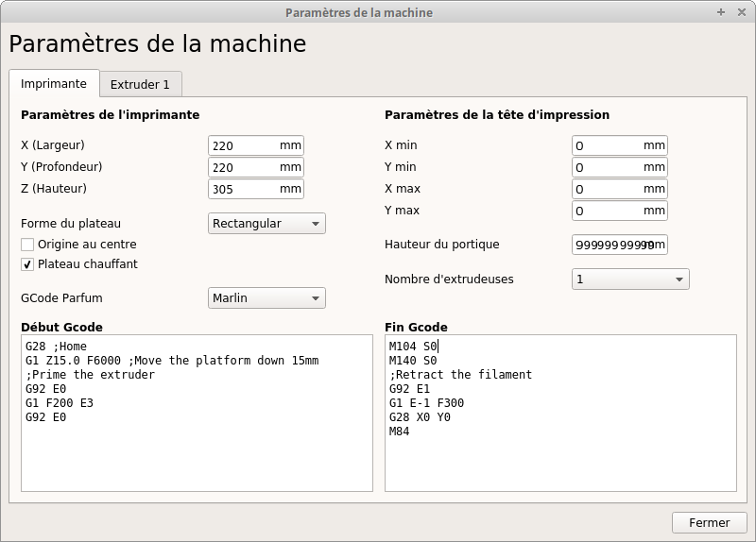Click the 'G1 F200 E3' line

[x=60, y=403]
